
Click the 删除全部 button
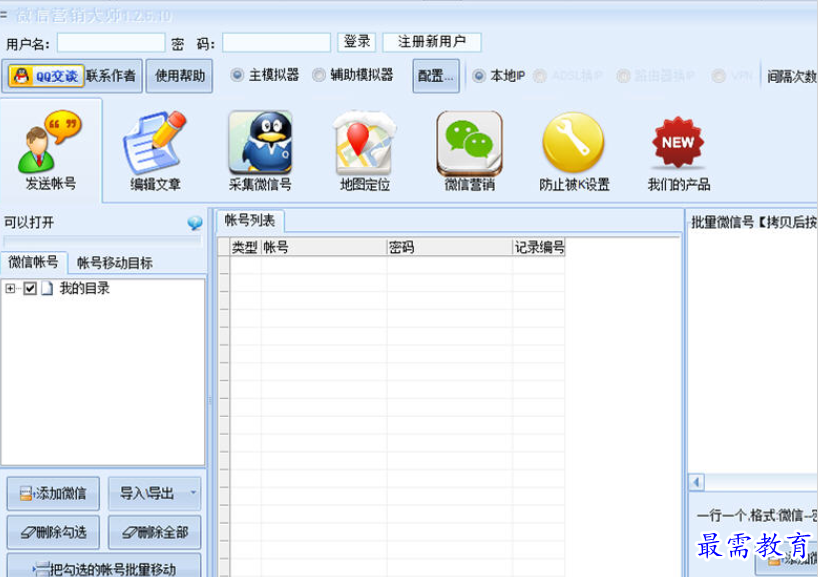pos(155,533)
